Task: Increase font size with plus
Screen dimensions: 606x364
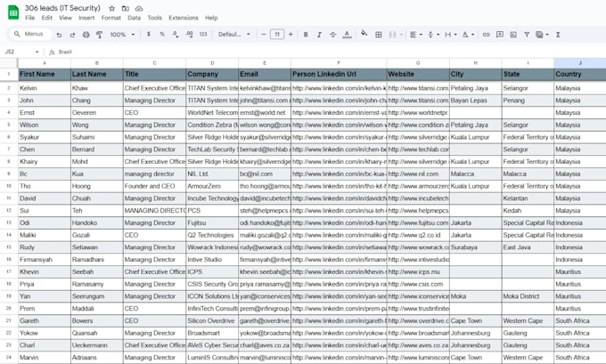Action: point(291,35)
